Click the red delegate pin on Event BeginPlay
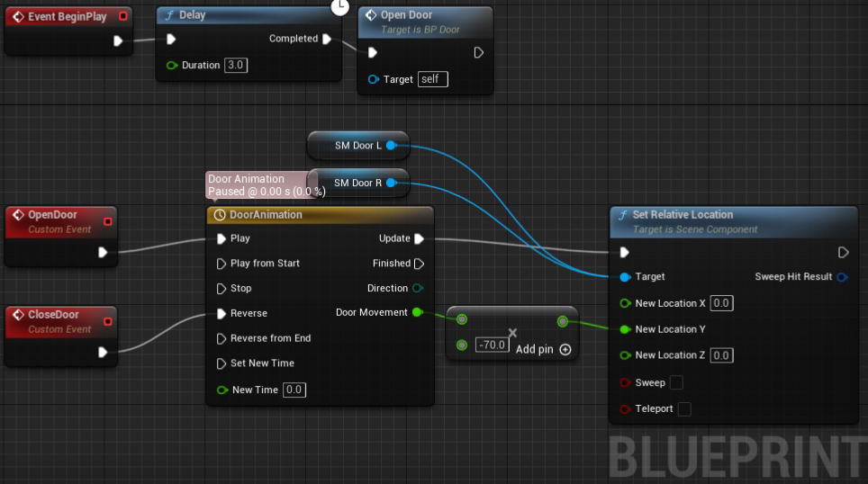 (x=122, y=16)
